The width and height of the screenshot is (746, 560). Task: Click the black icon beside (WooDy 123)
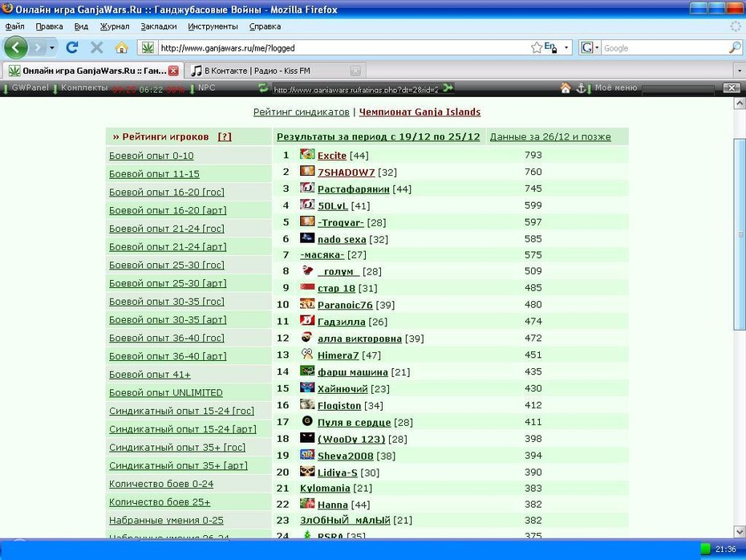click(307, 438)
